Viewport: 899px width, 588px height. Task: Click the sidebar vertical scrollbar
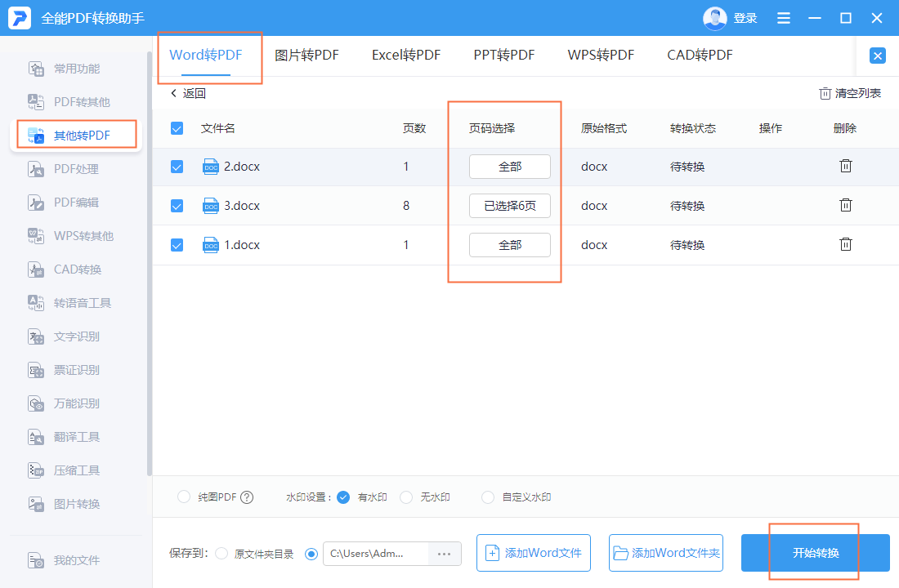(149, 261)
